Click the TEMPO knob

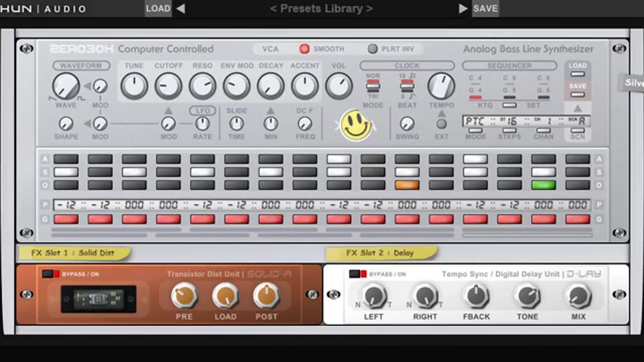click(441, 86)
